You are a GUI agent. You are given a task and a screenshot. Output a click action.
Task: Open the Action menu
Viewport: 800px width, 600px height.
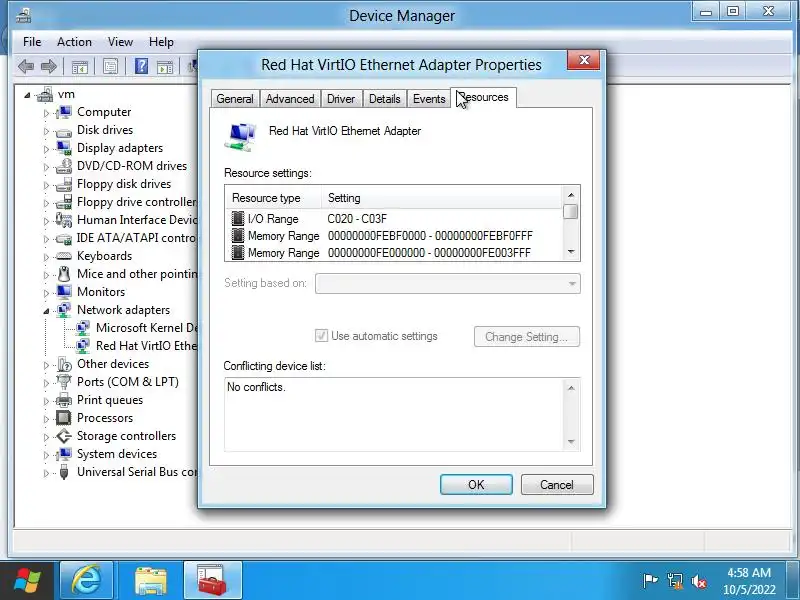(x=74, y=42)
